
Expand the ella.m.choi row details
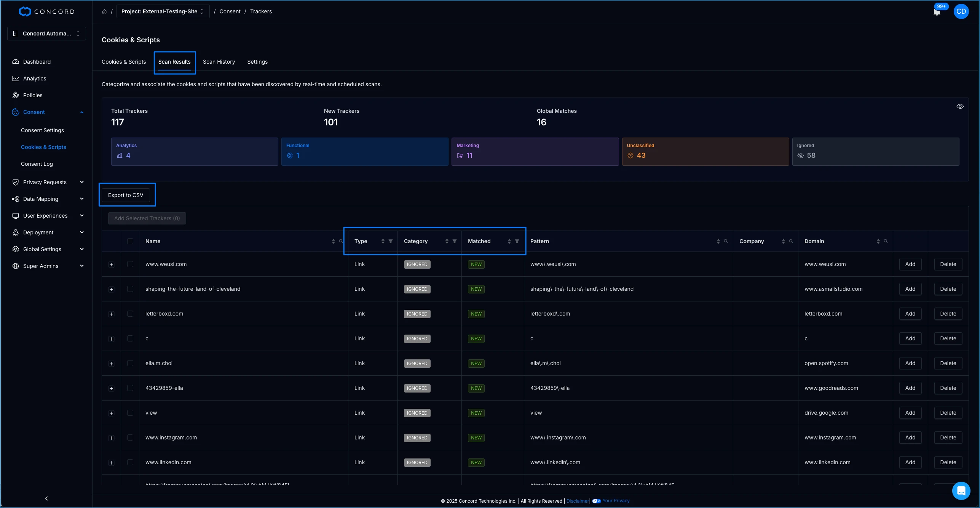point(112,364)
